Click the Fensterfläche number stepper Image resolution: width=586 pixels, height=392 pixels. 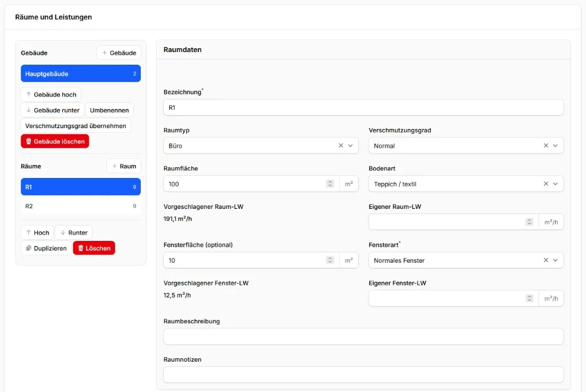point(330,260)
